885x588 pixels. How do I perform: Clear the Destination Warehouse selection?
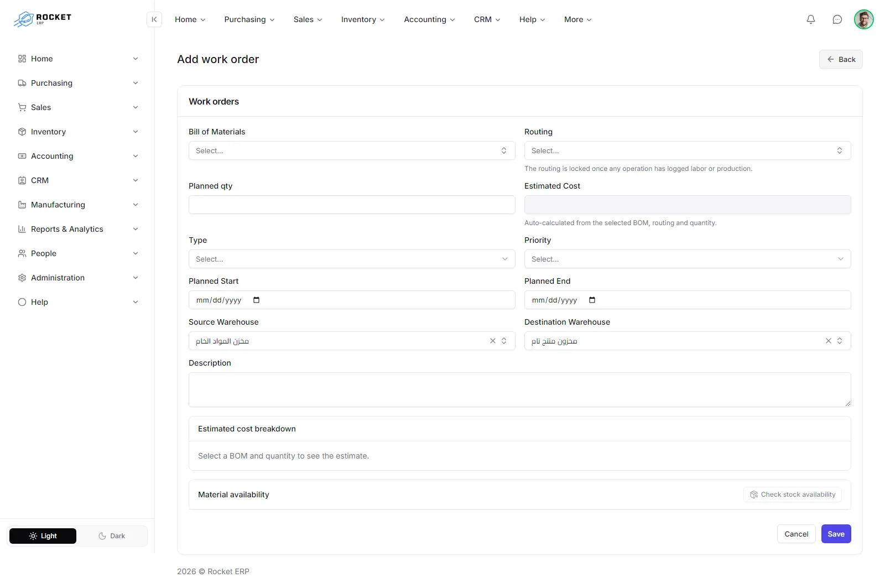click(x=829, y=341)
